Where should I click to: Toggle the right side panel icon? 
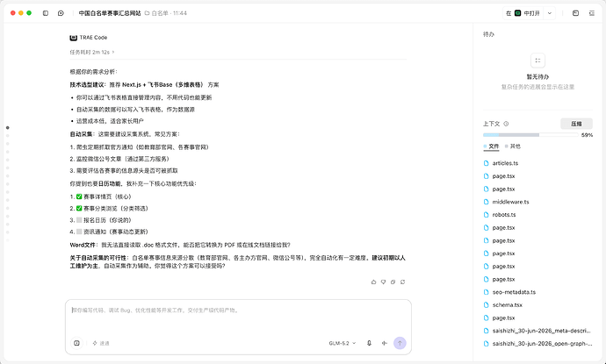click(x=592, y=13)
